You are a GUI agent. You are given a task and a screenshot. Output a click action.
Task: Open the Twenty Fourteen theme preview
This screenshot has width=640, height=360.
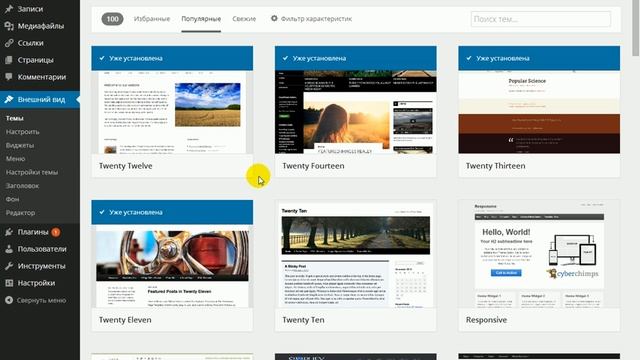click(x=356, y=112)
